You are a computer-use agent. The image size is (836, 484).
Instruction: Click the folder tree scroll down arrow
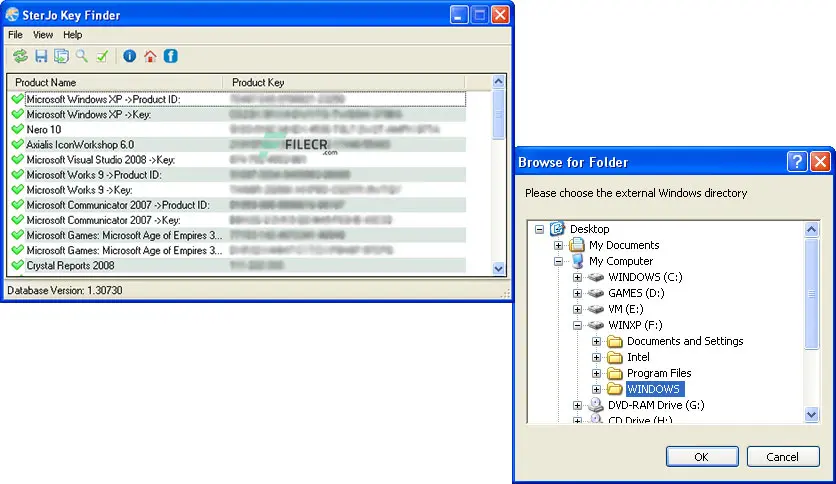(x=812, y=414)
